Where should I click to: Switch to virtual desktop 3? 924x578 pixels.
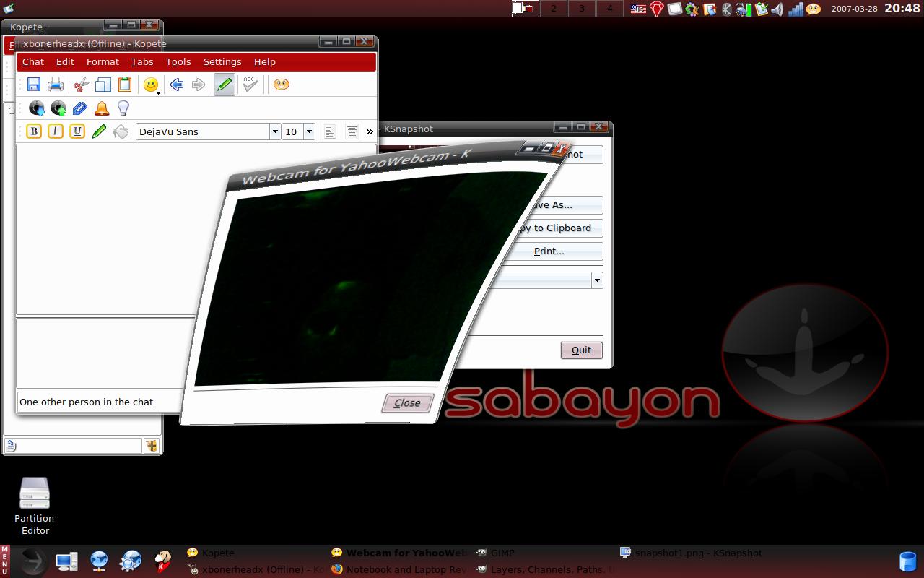click(582, 9)
